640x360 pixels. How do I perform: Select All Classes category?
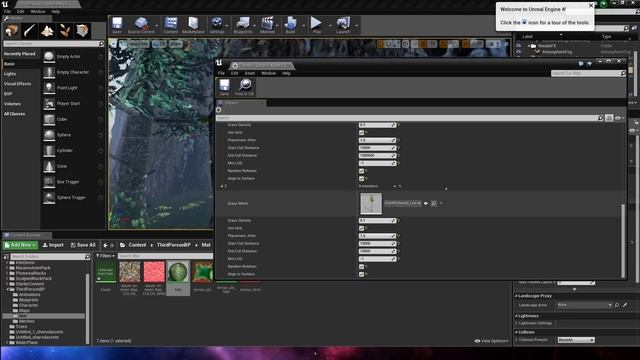click(x=15, y=114)
